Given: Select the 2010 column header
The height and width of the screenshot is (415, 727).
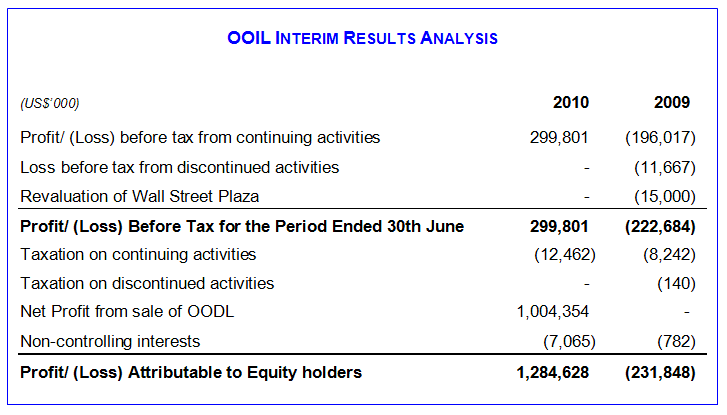Looking at the screenshot, I should coord(571,102).
